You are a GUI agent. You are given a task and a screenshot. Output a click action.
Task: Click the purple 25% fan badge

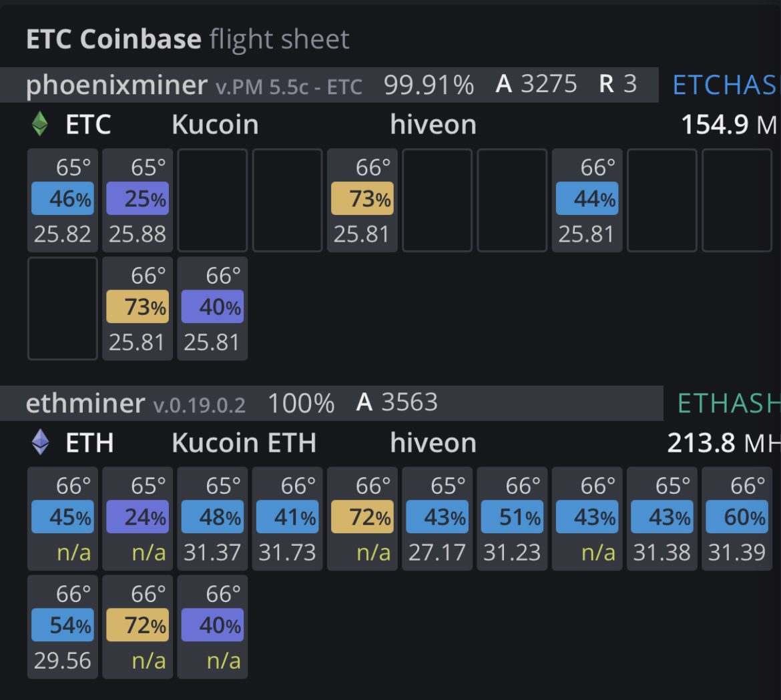(138, 199)
